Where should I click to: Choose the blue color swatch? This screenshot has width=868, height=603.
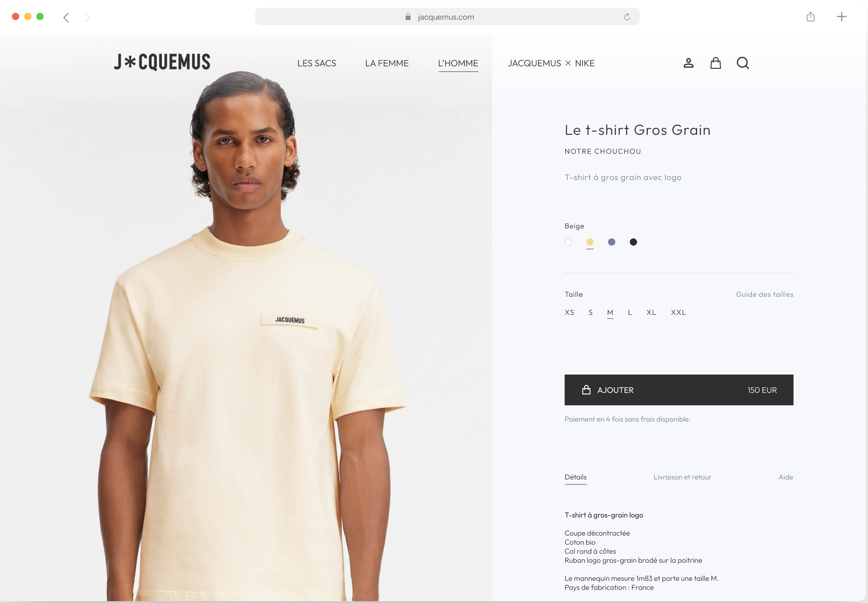pyautogui.click(x=612, y=242)
